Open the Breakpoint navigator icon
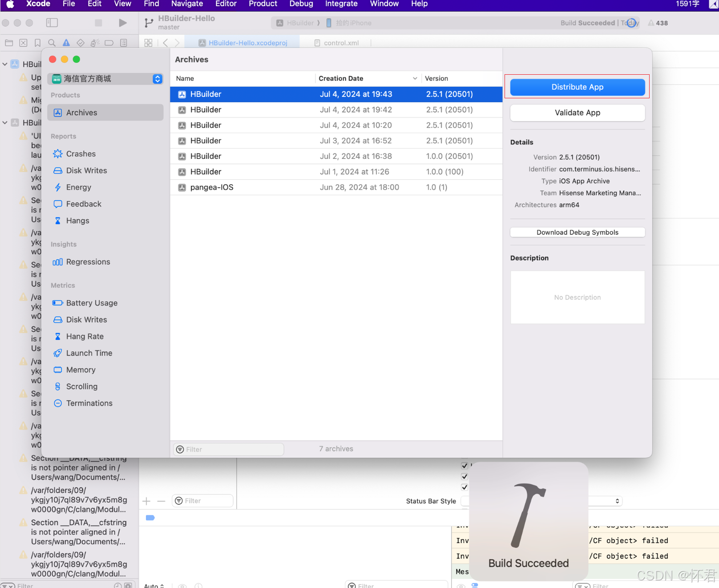Viewport: 719px width, 588px height. point(109,43)
